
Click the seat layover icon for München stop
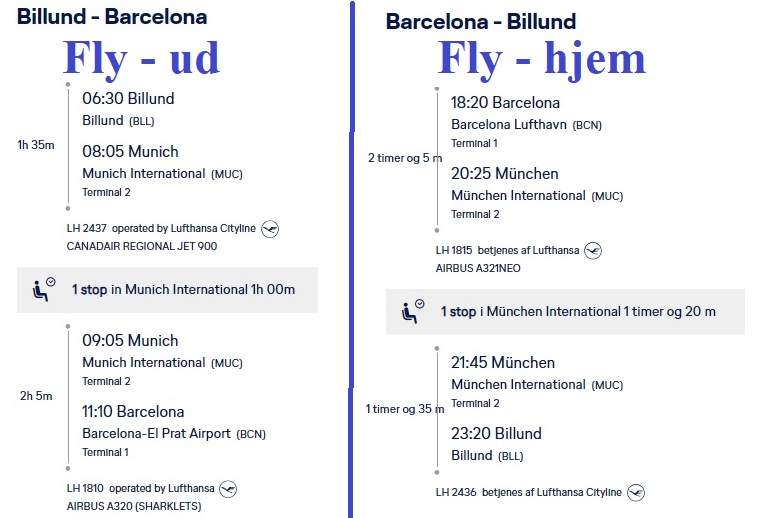[412, 312]
